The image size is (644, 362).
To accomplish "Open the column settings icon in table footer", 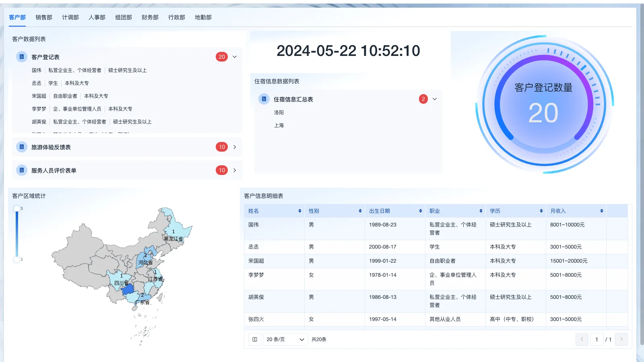I will [254, 339].
